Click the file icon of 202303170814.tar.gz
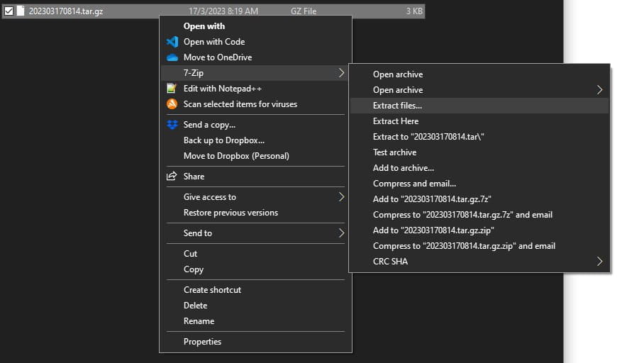This screenshot has height=363, width=644. click(x=21, y=11)
